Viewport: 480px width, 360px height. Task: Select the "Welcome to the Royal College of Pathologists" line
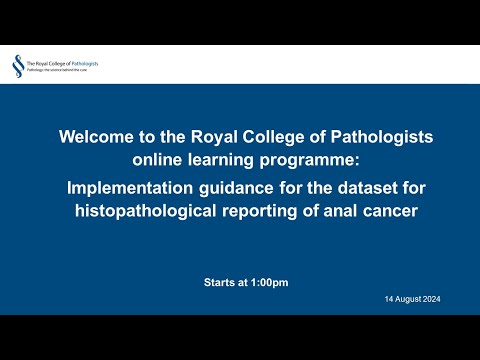point(246,137)
